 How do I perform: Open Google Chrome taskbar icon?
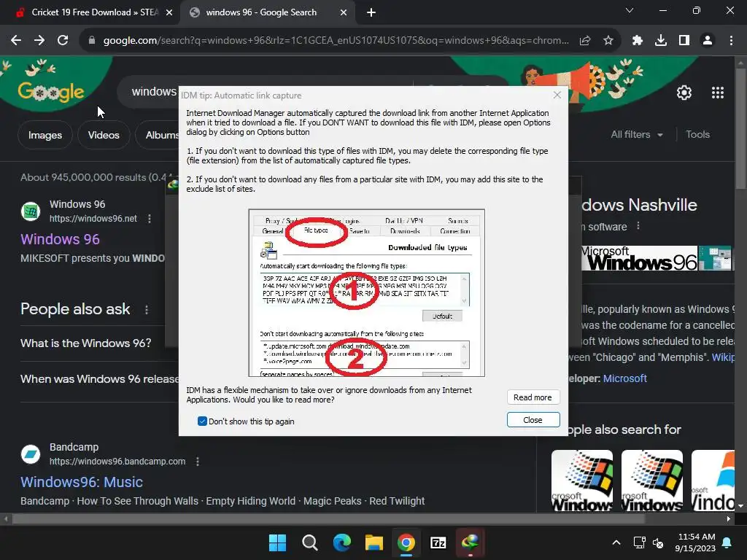tap(406, 542)
